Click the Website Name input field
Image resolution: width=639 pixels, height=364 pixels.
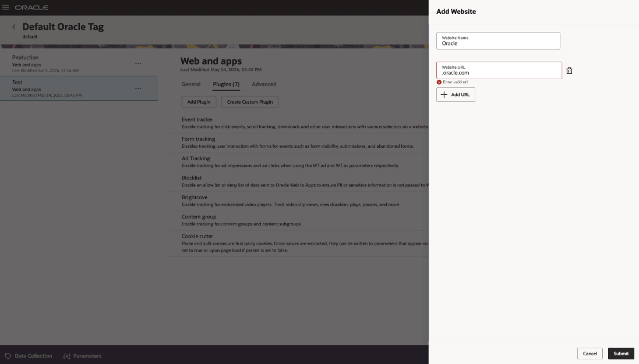pos(498,41)
